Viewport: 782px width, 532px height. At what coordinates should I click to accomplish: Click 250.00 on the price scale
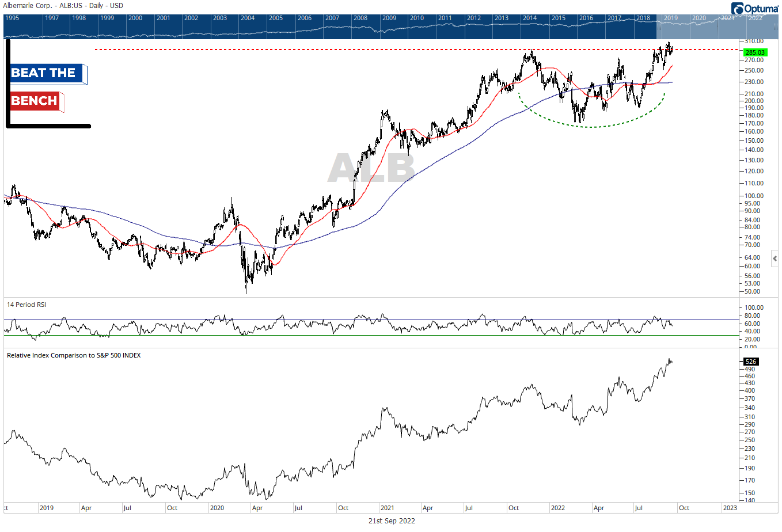(x=754, y=70)
